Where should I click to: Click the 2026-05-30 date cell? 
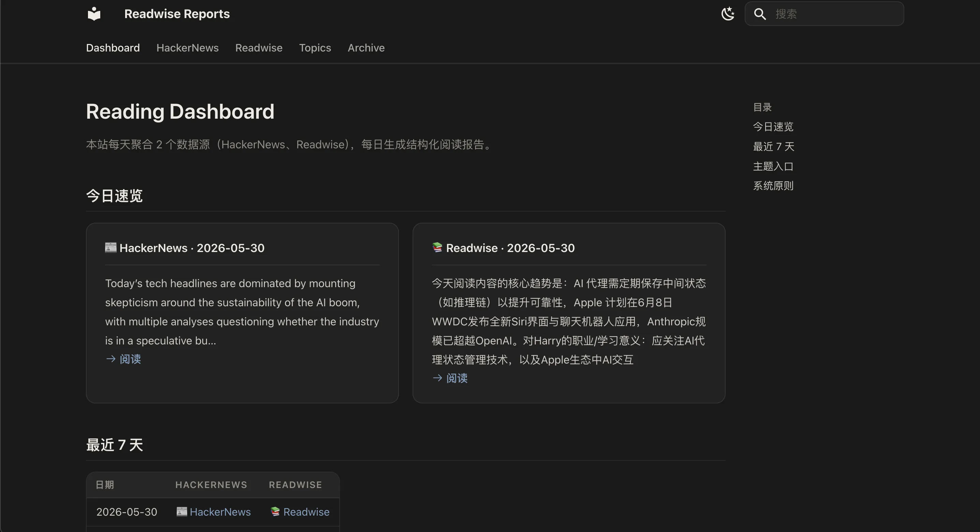coord(127,512)
